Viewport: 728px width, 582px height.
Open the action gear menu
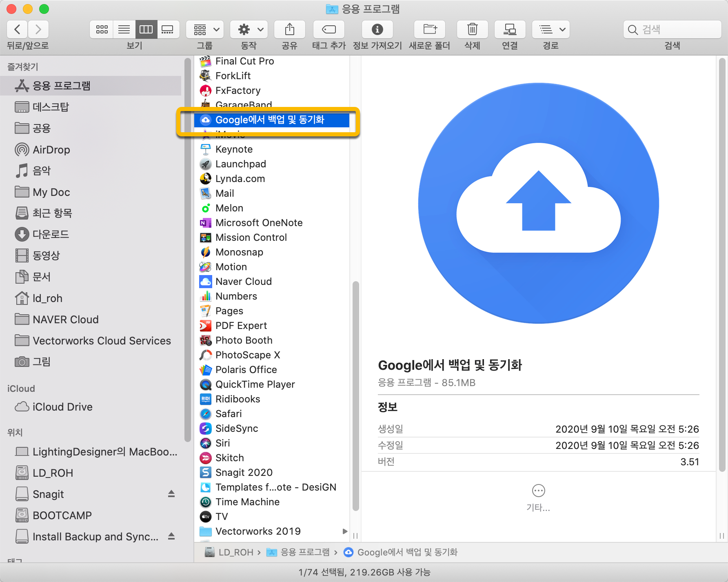click(249, 29)
